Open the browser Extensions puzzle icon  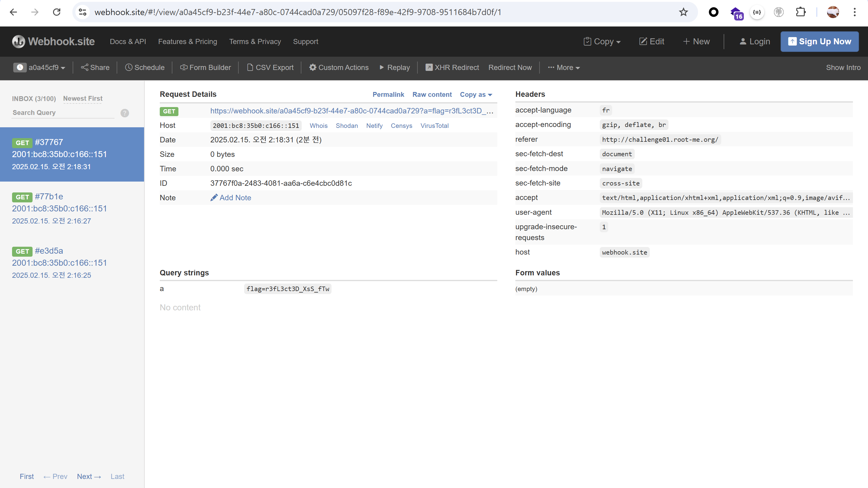tap(800, 12)
